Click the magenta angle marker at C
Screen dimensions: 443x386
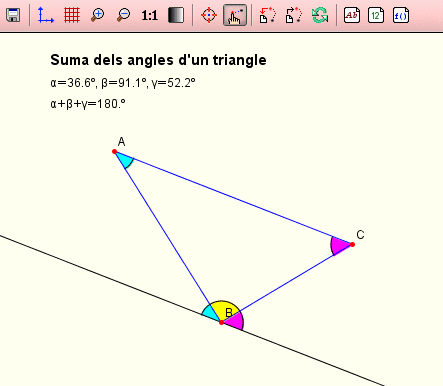pos(339,246)
